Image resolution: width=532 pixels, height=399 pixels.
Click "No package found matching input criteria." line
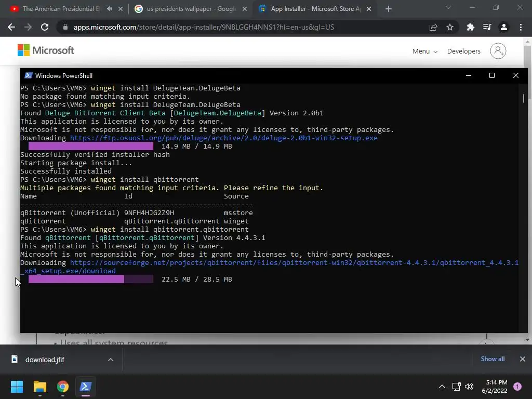point(105,96)
